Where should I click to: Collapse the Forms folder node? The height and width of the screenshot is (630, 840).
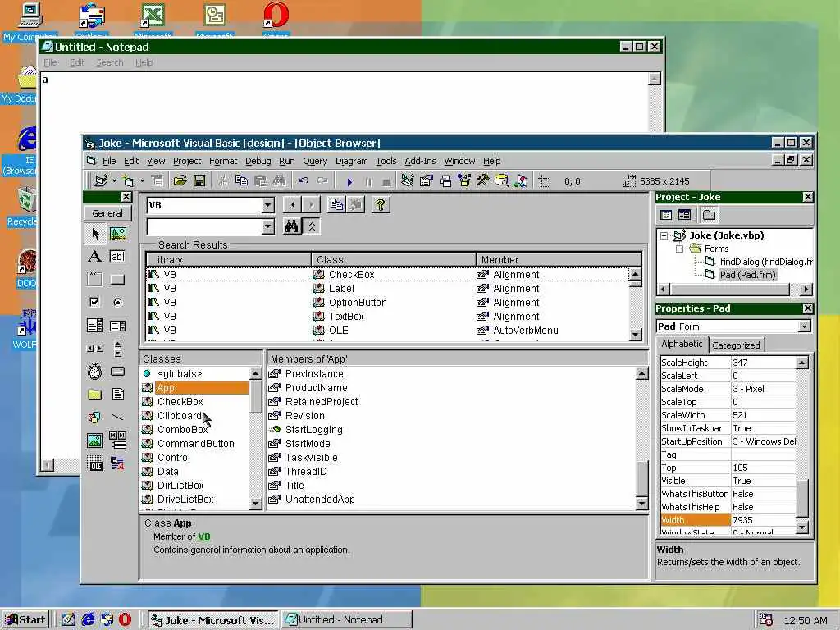point(679,249)
